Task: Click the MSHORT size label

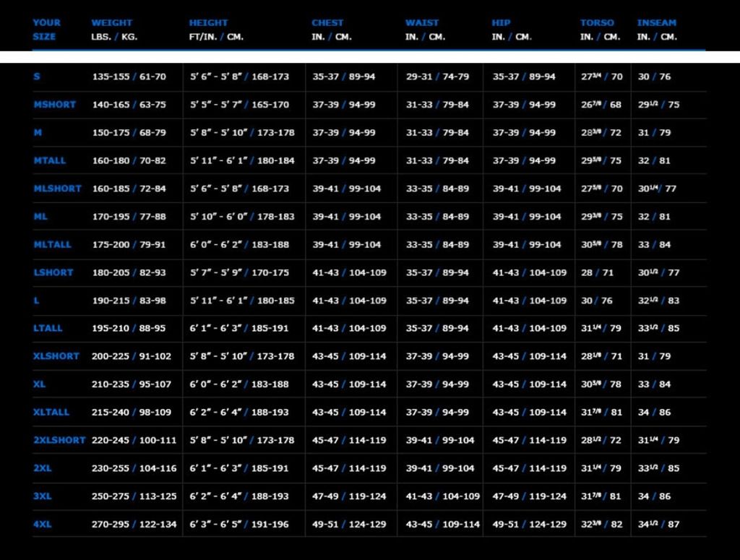Action: click(x=54, y=105)
